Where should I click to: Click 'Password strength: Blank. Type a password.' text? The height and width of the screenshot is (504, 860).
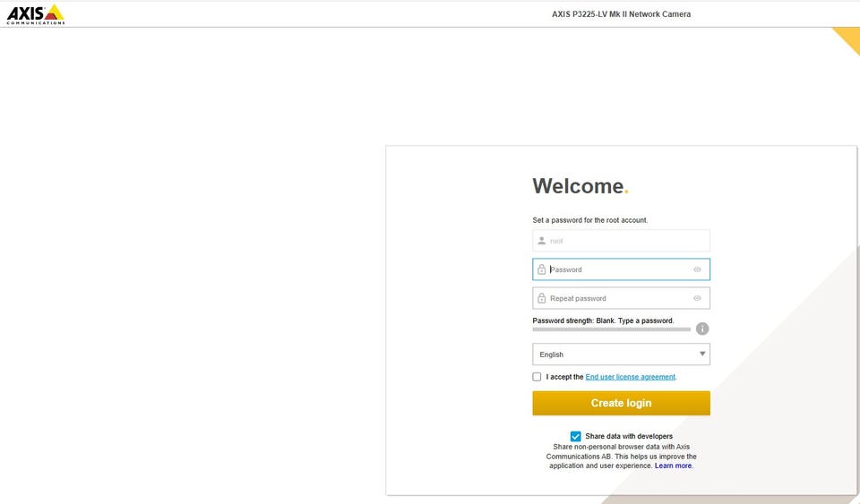(x=603, y=320)
